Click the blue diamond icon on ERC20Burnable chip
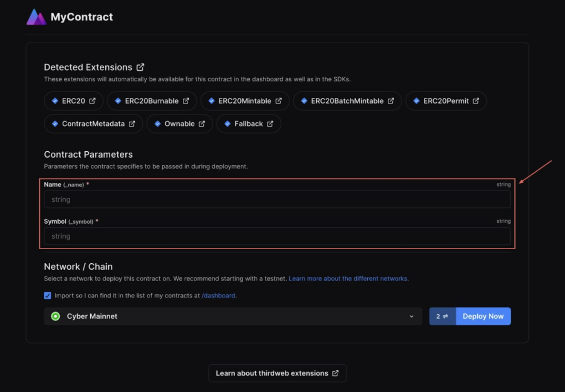This screenshot has height=392, width=565. pyautogui.click(x=118, y=101)
